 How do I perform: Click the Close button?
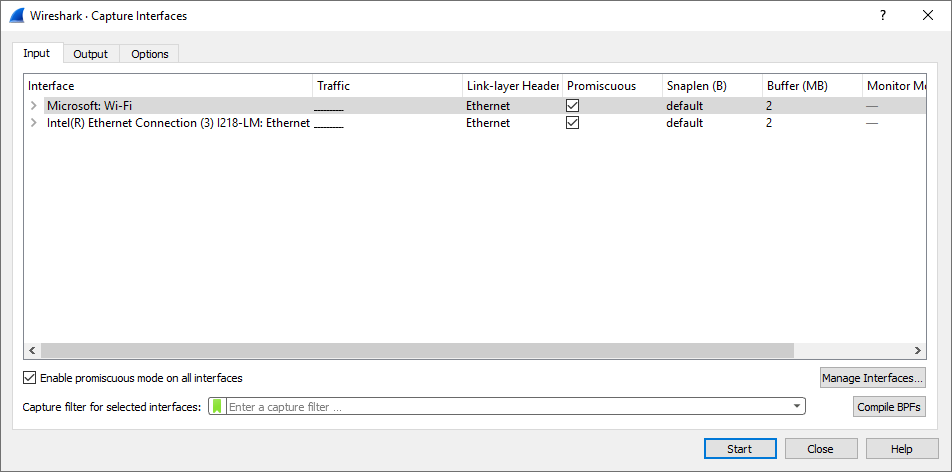(820, 449)
